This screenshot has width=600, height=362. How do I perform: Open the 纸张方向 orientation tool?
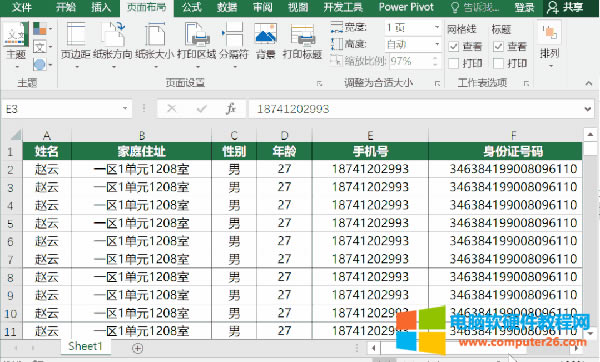click(x=113, y=44)
